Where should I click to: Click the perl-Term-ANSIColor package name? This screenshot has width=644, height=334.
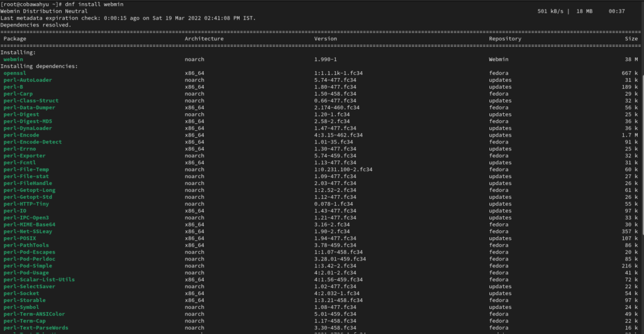pyautogui.click(x=34, y=314)
